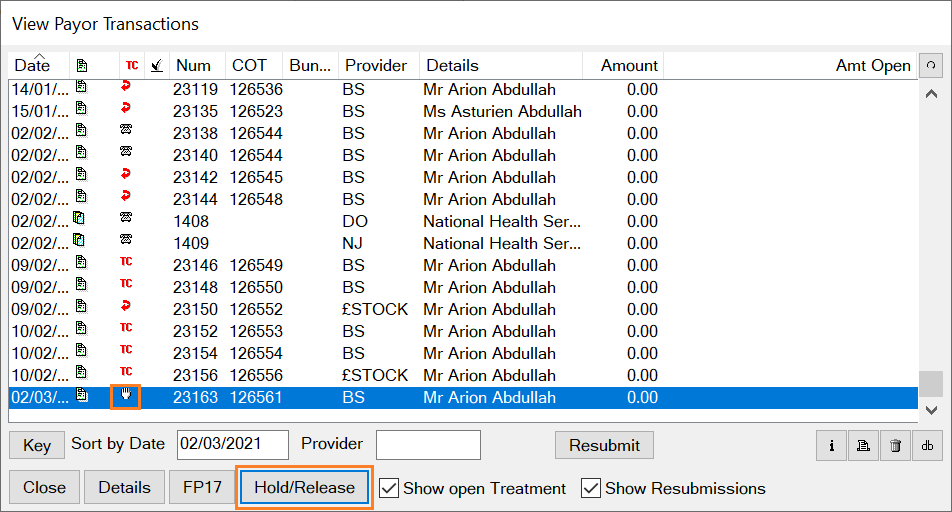
Task: Click number 23144 in the list
Action: (x=195, y=199)
